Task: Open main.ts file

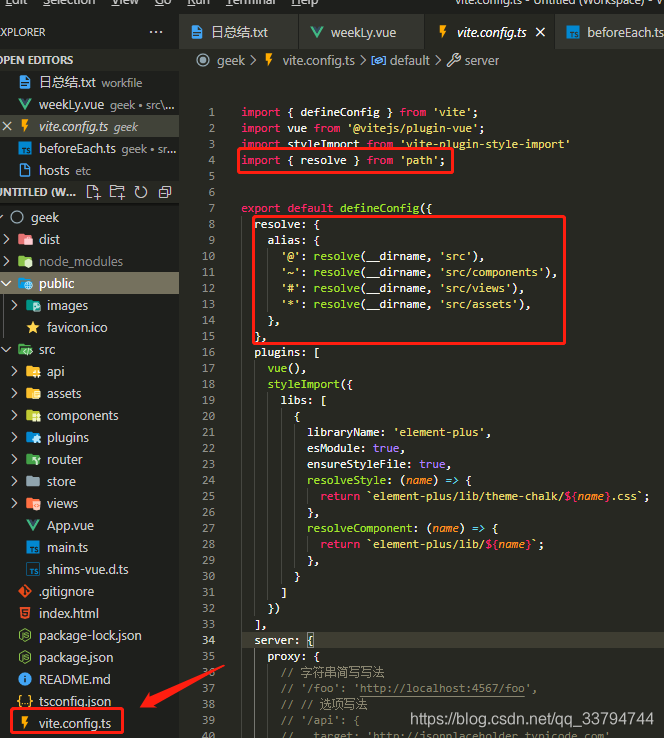Action: click(89, 547)
